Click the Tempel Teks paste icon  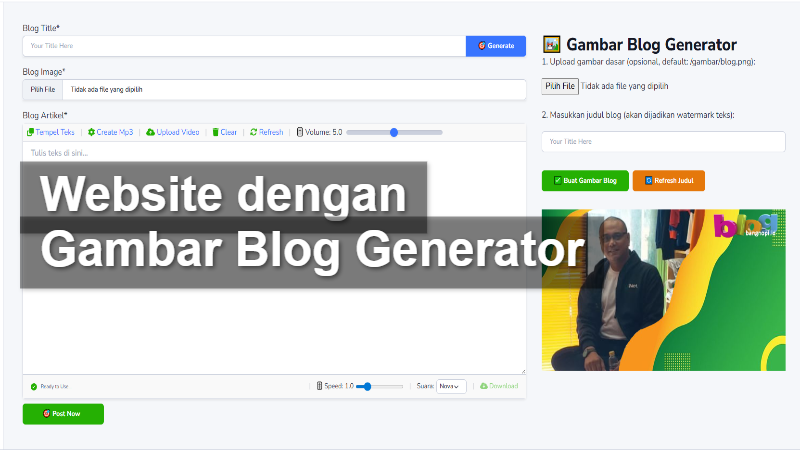point(31,132)
